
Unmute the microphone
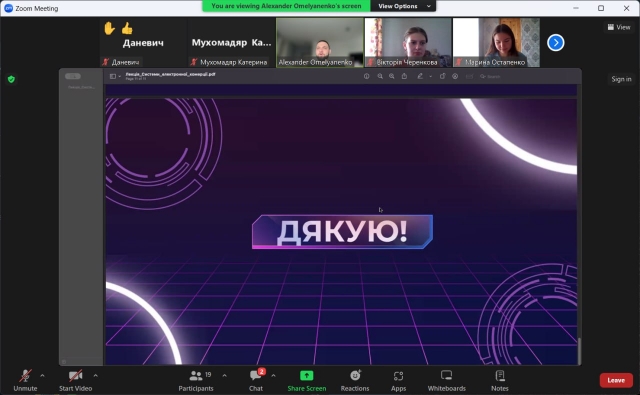pyautogui.click(x=25, y=380)
